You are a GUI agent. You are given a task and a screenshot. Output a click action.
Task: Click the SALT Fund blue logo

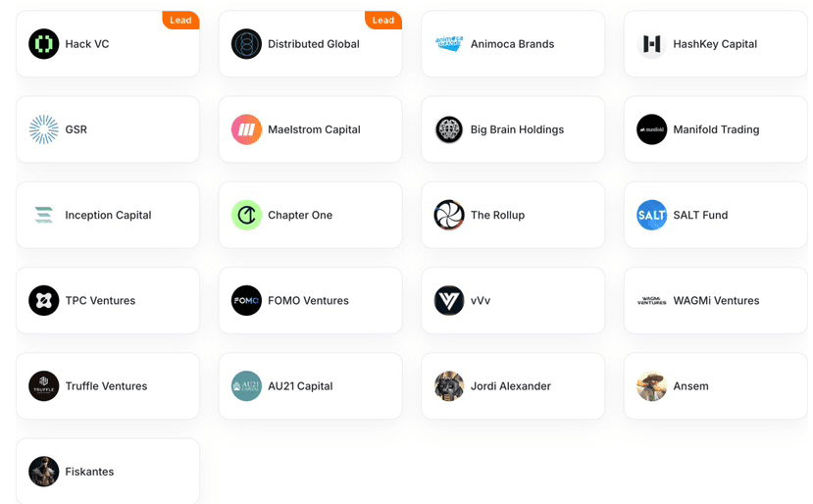pos(652,215)
